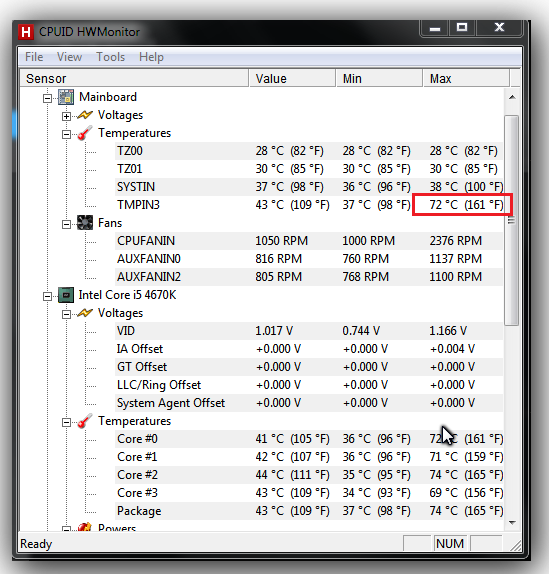Click the Value column header
Image resolution: width=549 pixels, height=574 pixels.
(x=292, y=78)
